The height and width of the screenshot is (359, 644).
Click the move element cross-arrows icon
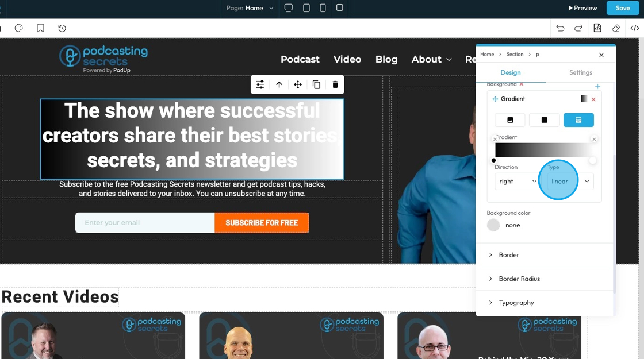pos(298,84)
